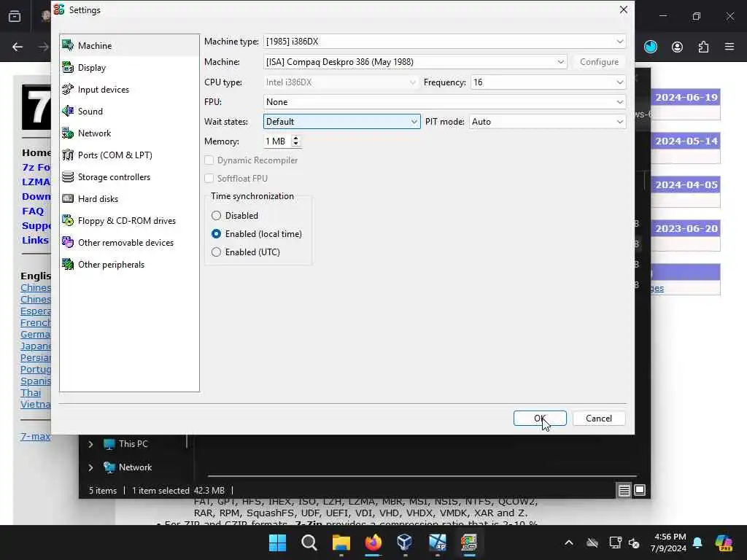Expand This PC in Explorer tree
This screenshot has width=747, height=560.
click(x=90, y=444)
